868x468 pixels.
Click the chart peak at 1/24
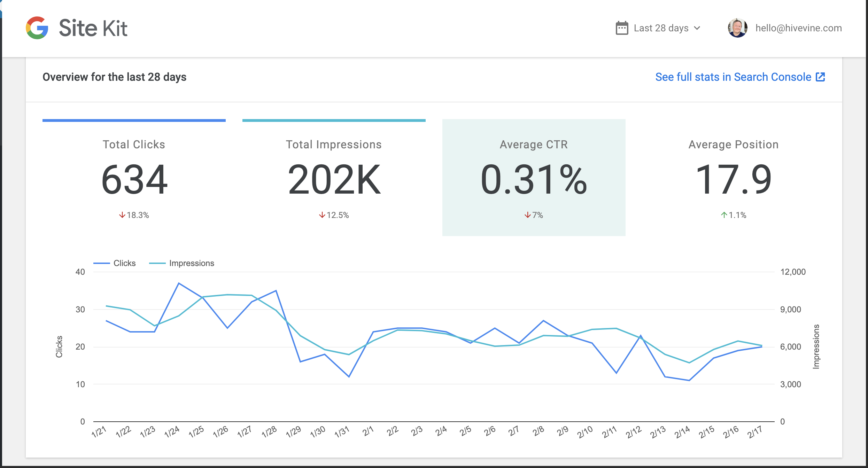tap(179, 283)
